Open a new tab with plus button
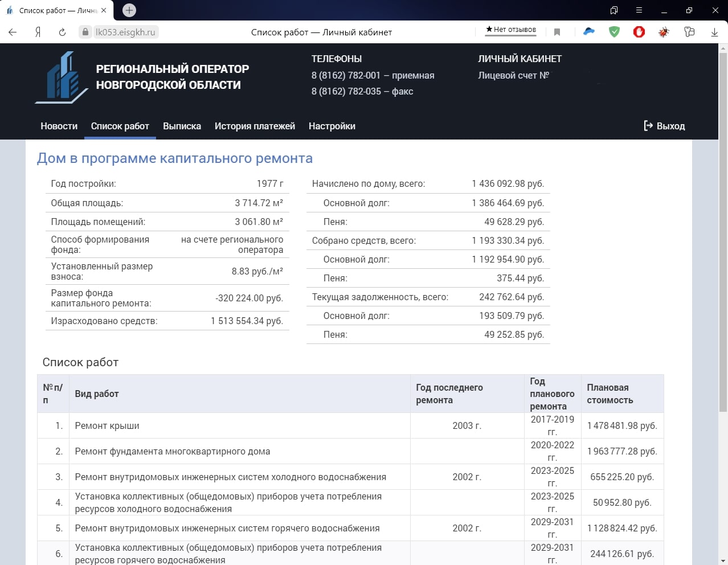 (x=129, y=10)
